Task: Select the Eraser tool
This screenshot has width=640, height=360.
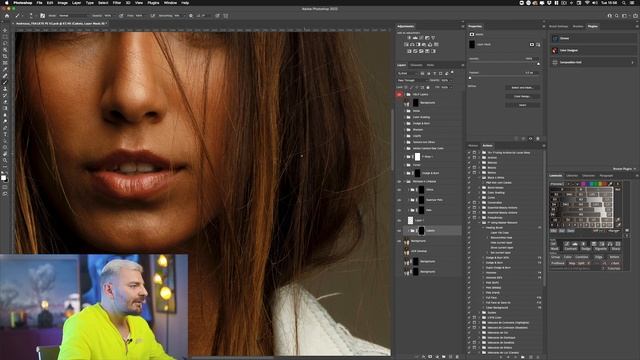Action: click(5, 102)
